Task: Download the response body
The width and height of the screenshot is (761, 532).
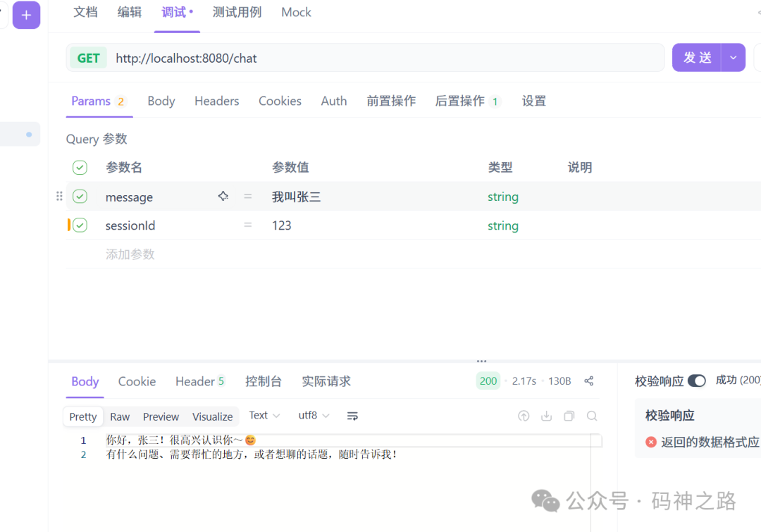Action: (546, 416)
